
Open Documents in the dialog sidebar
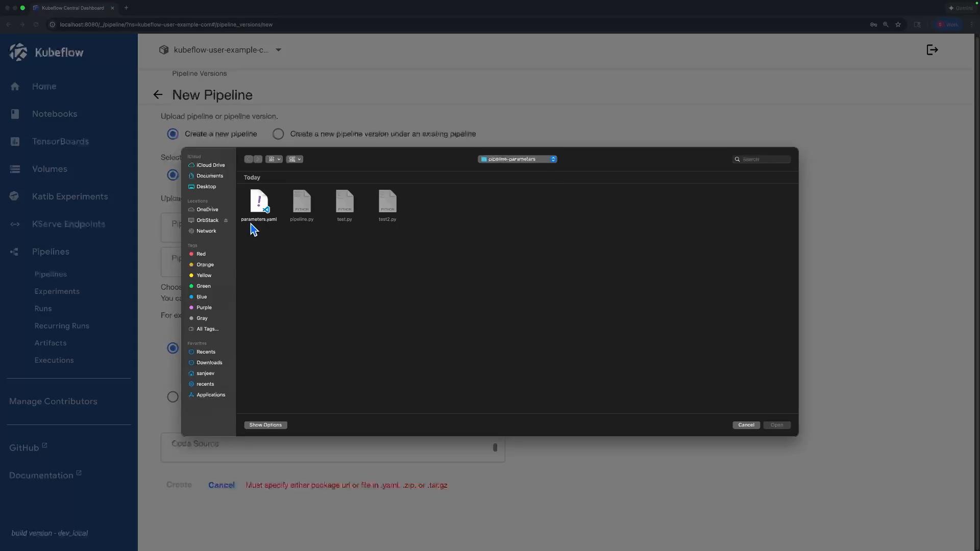click(x=206, y=176)
